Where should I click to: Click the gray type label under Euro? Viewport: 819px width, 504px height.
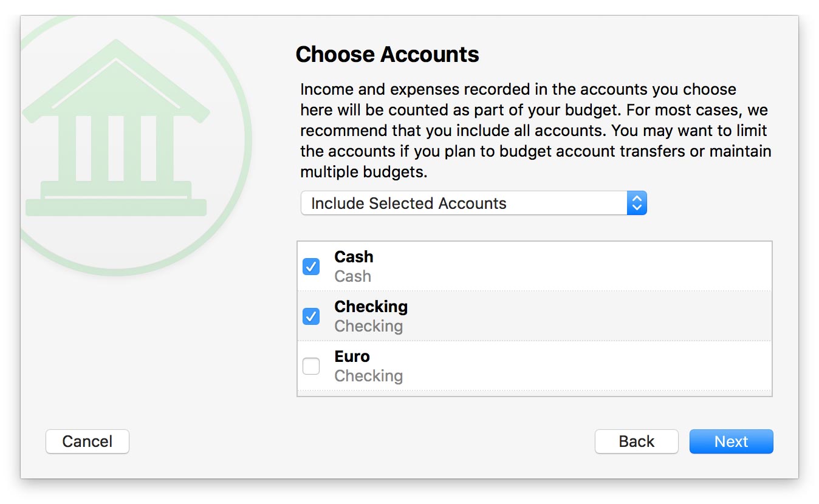click(368, 376)
